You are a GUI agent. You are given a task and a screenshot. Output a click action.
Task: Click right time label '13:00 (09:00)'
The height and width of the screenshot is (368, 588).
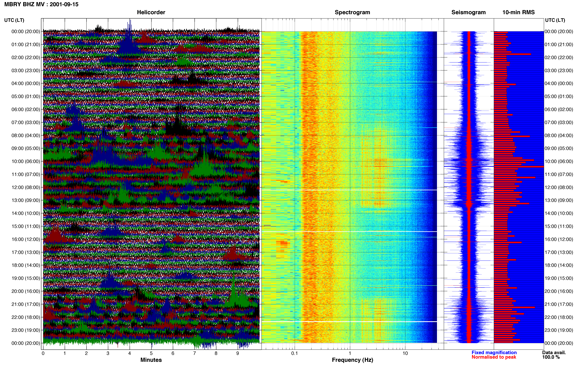(559, 200)
